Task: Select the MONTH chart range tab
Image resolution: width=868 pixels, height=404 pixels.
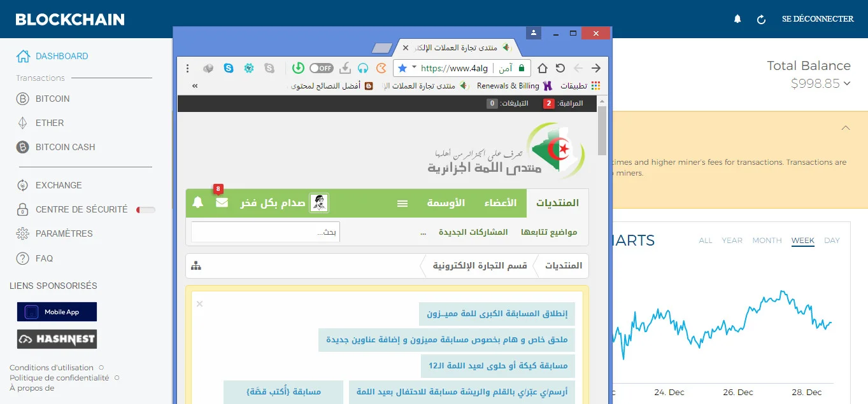Action: point(767,240)
